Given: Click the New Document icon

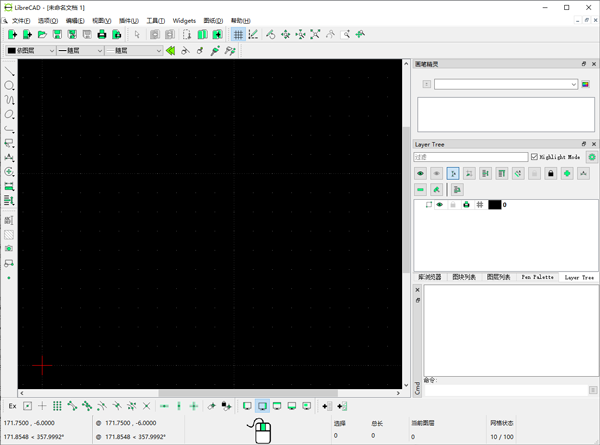Looking at the screenshot, I should (x=12, y=35).
